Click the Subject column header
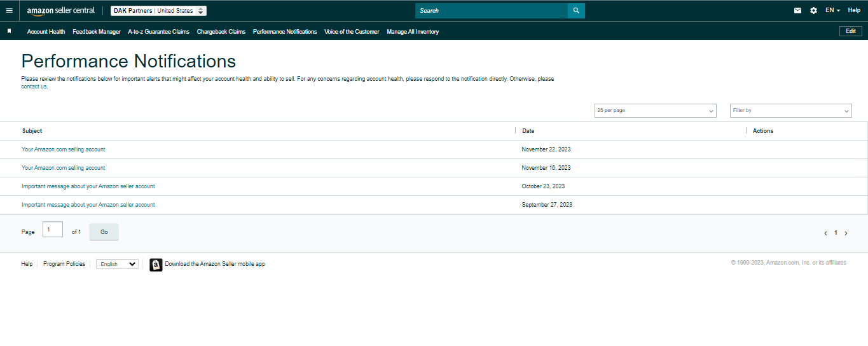This screenshot has height=346, width=868. [32, 131]
